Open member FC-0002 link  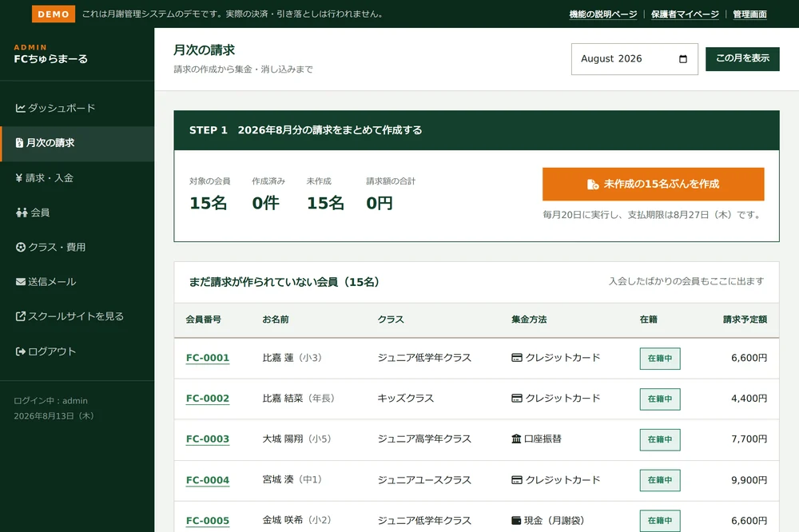[x=208, y=399]
